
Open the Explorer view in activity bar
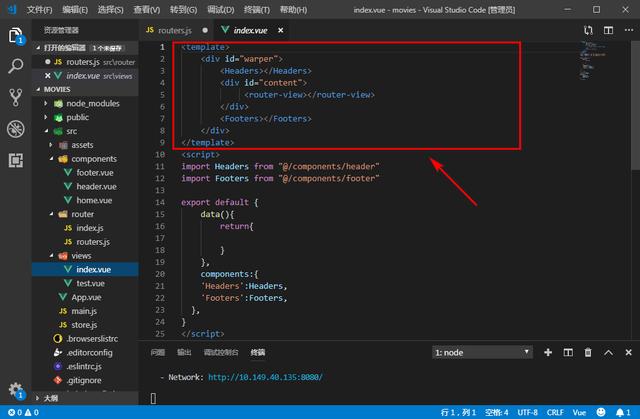(x=16, y=35)
